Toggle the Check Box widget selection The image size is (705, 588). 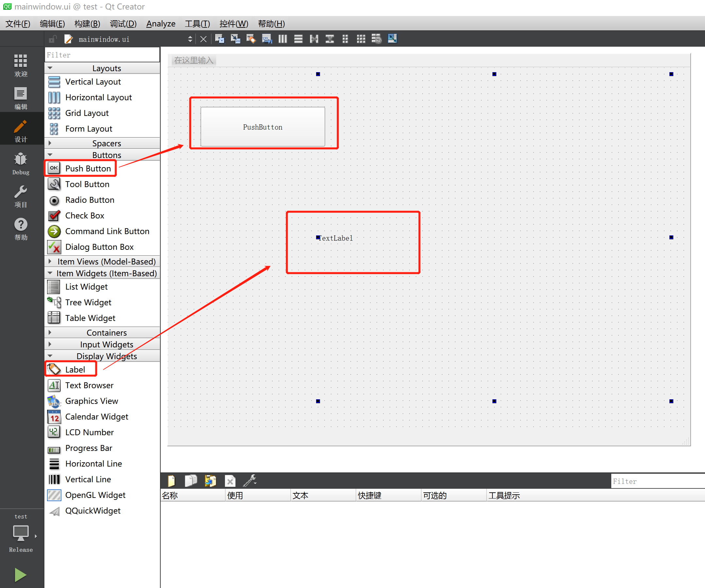84,215
